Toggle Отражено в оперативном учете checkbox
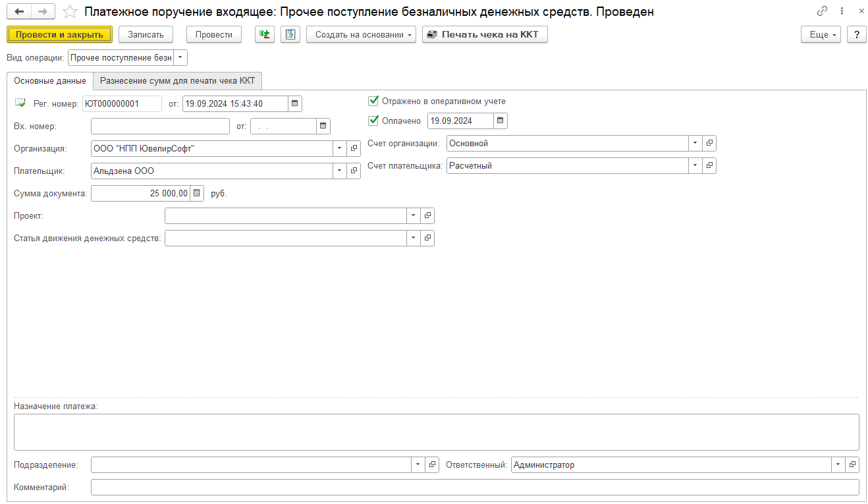This screenshot has height=504, width=868. [x=373, y=101]
